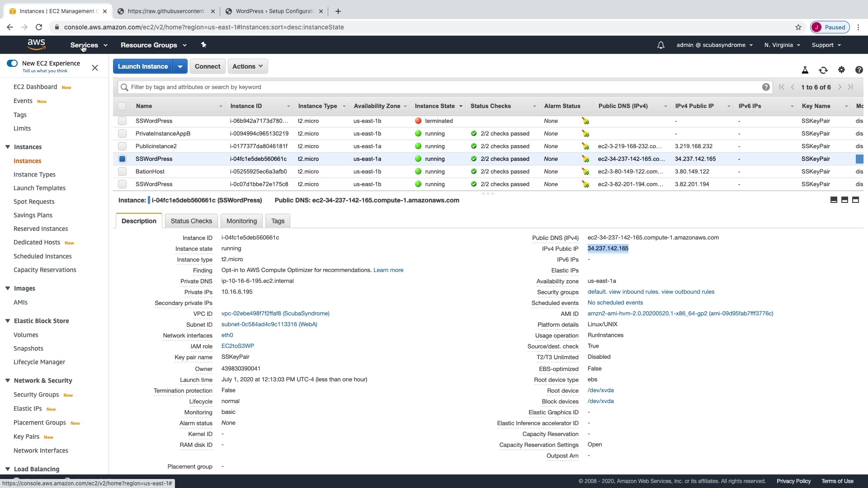This screenshot has width=868, height=488.
Task: Click the Connect button
Action: coord(207,66)
